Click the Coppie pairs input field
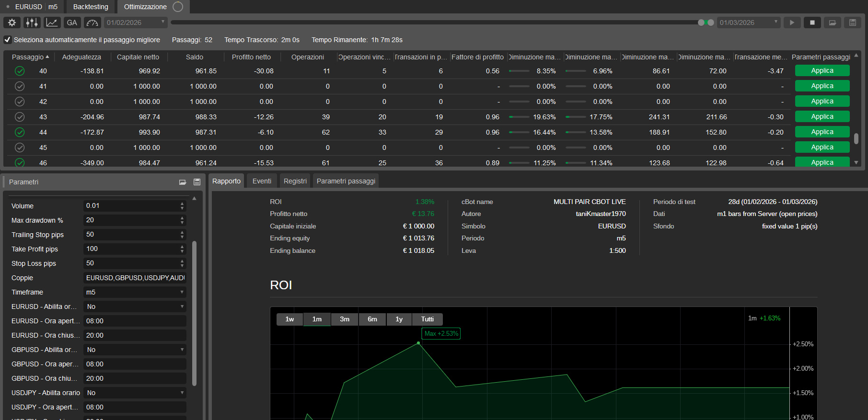The height and width of the screenshot is (420, 868). [x=135, y=278]
